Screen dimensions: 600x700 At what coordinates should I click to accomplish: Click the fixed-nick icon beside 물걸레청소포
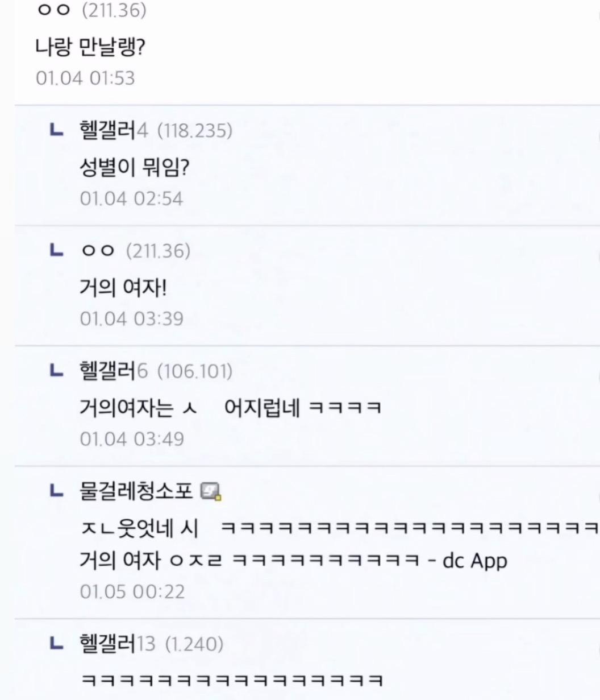click(211, 491)
